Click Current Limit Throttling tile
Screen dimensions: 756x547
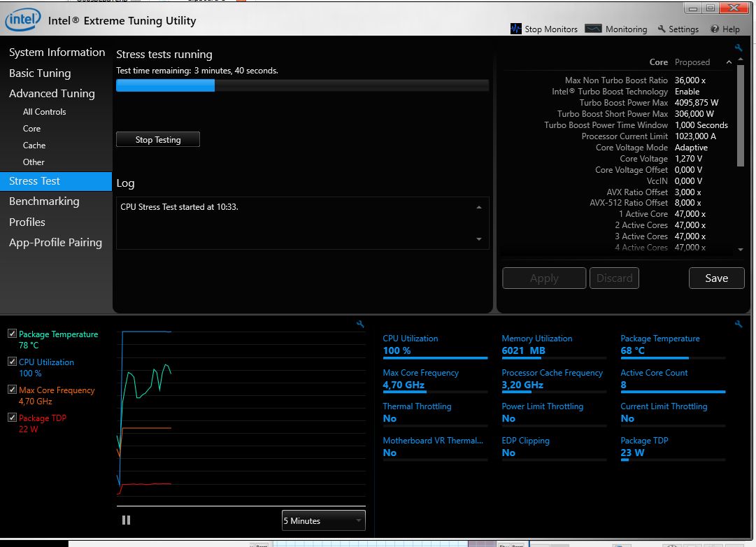point(673,414)
